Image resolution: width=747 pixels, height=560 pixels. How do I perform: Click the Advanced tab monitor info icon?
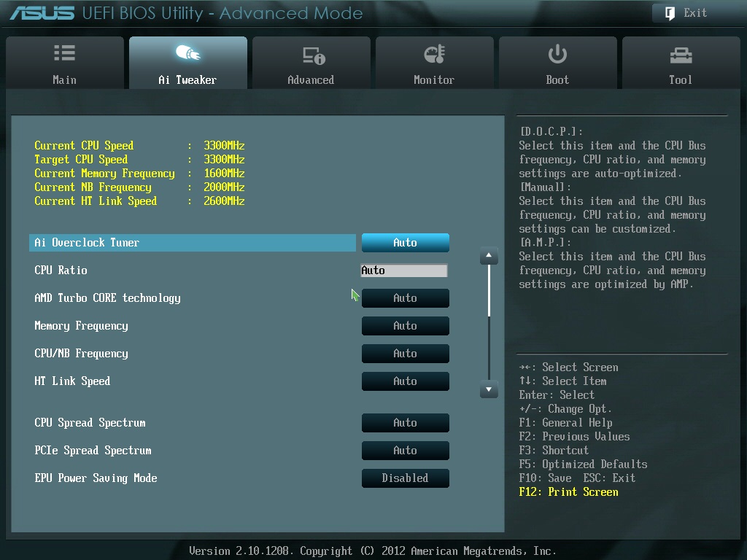point(314,55)
